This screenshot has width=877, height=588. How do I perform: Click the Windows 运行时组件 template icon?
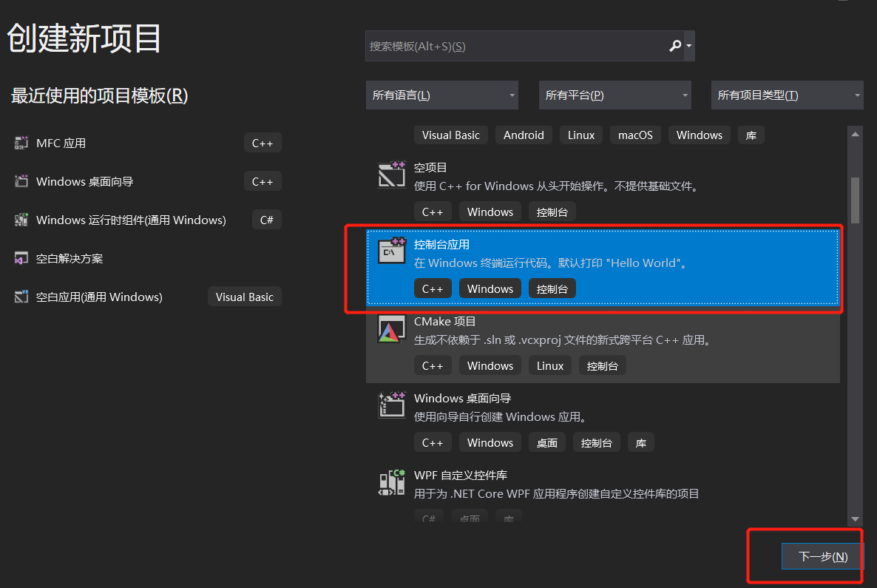coord(21,220)
